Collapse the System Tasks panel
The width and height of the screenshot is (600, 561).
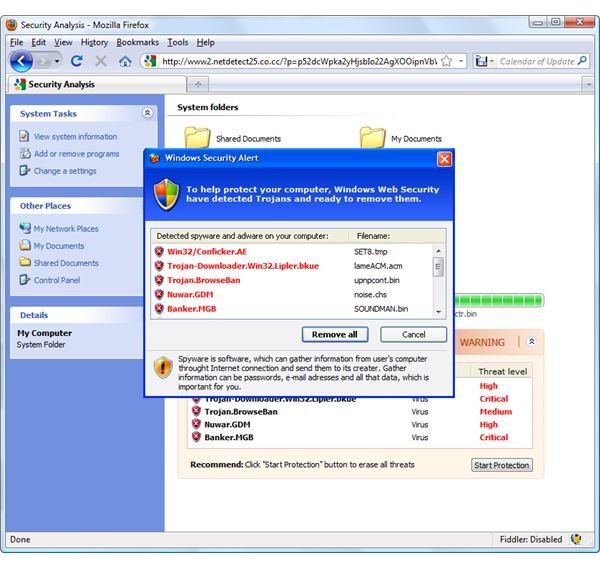pos(147,113)
